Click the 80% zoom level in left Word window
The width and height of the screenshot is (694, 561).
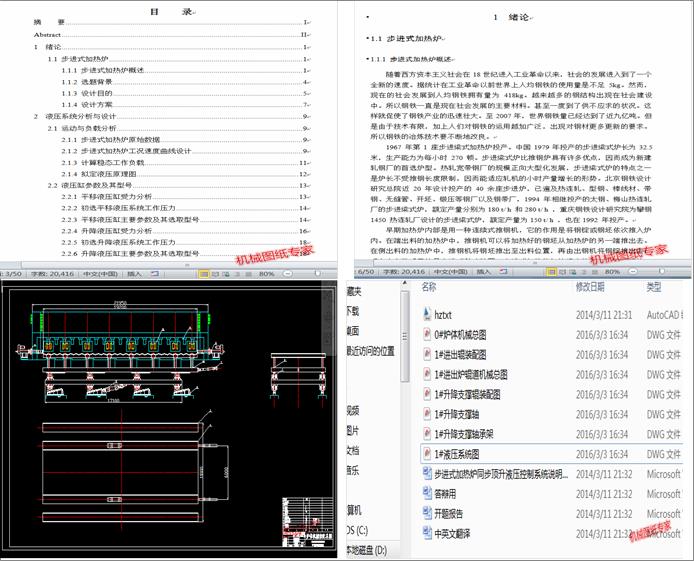pyautogui.click(x=266, y=274)
